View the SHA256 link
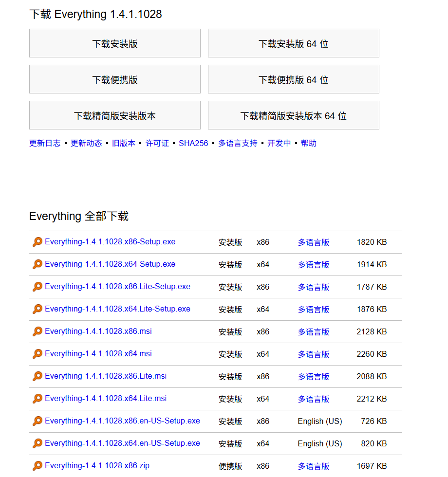Image resolution: width=448 pixels, height=477 pixels. [x=193, y=143]
